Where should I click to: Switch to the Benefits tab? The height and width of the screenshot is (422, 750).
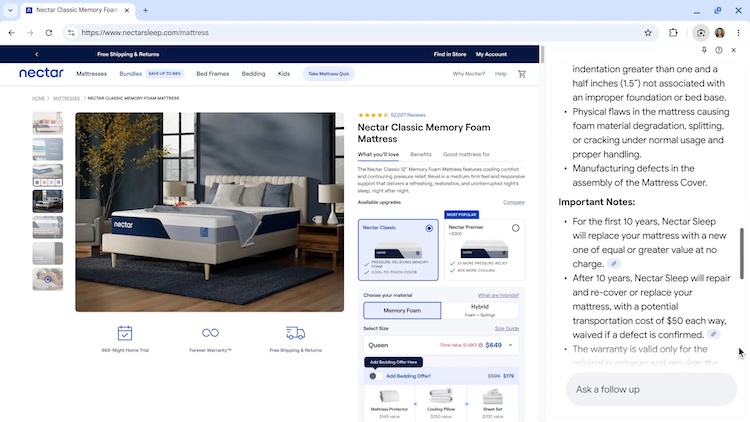click(420, 154)
